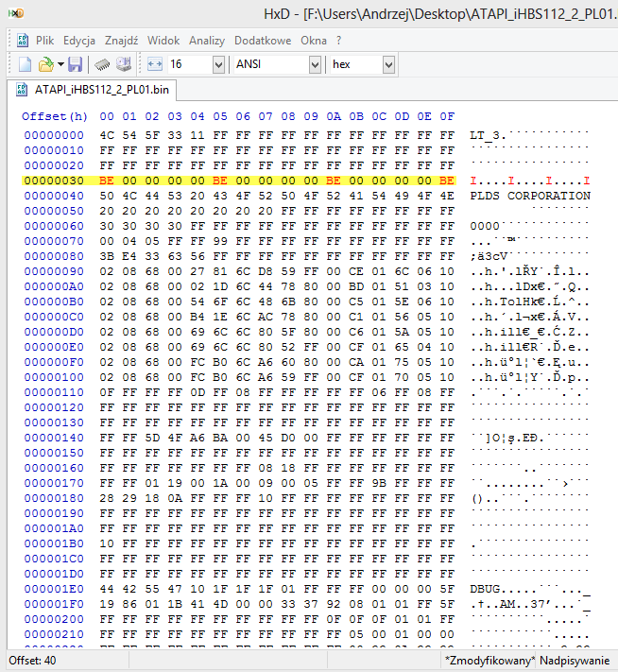Click column header 0F
Screen dimensions: 618x672
447,116
